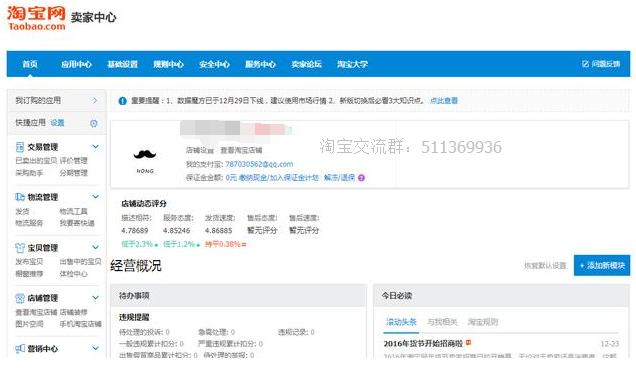This screenshot has height=368, width=636.
Task: Click the 解冻/退保 link
Action: click(339, 178)
